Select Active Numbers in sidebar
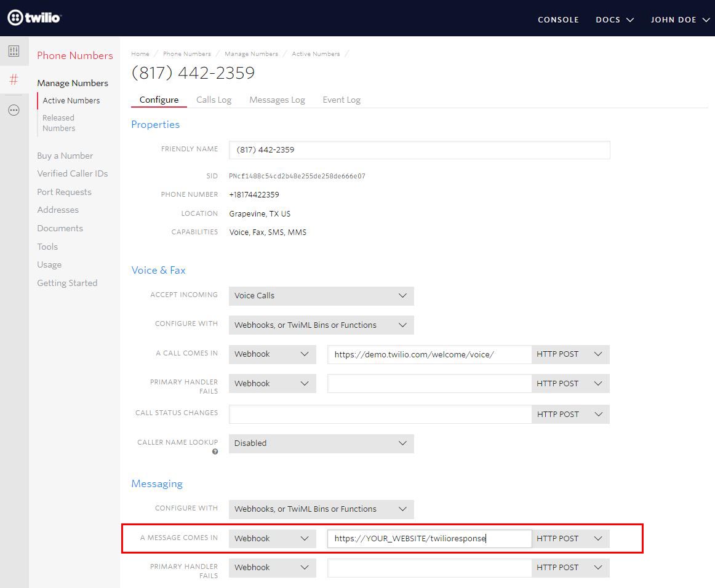 [x=71, y=100]
